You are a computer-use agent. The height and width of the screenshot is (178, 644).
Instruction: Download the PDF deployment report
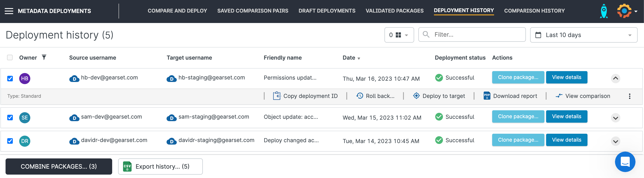point(511,96)
